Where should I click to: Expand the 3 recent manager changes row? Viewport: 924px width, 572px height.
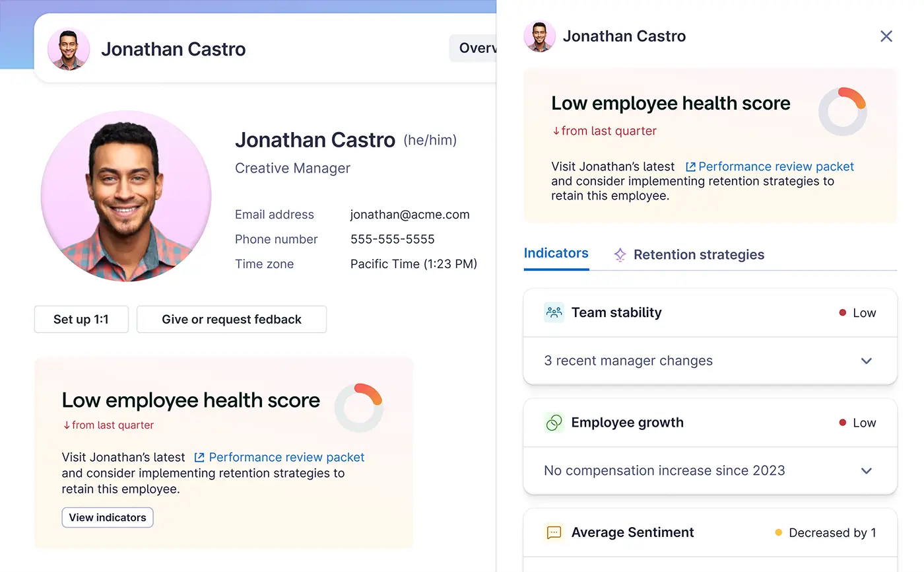[x=867, y=361]
